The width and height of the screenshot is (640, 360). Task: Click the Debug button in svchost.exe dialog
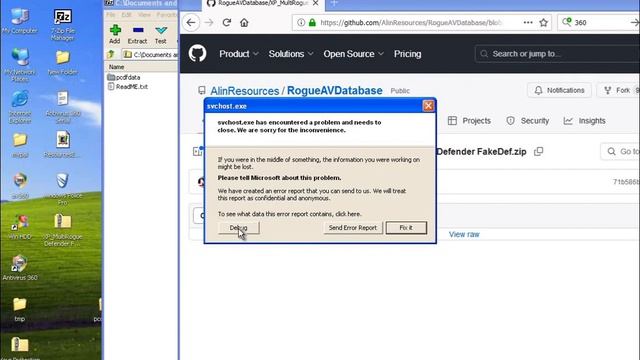pyautogui.click(x=238, y=228)
